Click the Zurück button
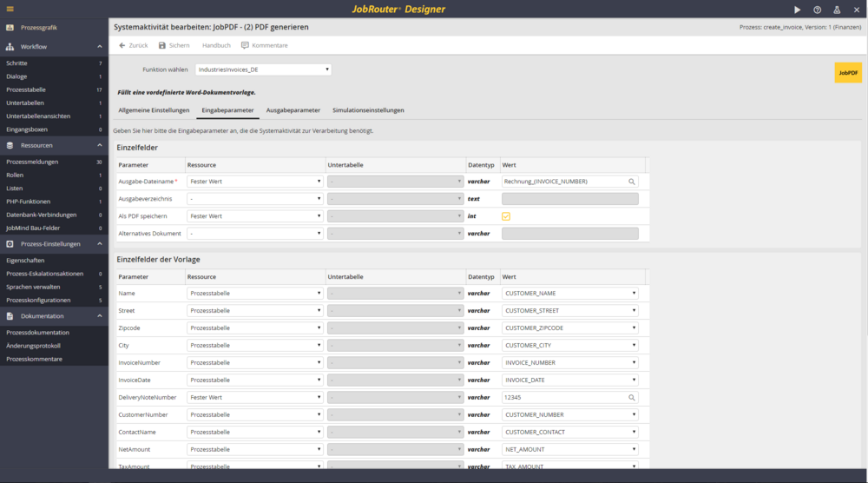Screen dimensions: 868x483 click(x=134, y=45)
